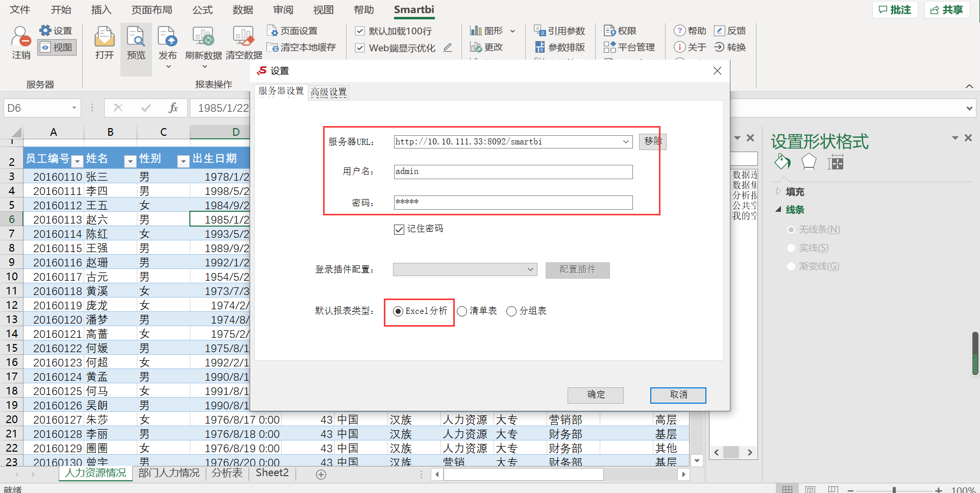
Task: Click the insert function fx icon
Action: pos(173,108)
